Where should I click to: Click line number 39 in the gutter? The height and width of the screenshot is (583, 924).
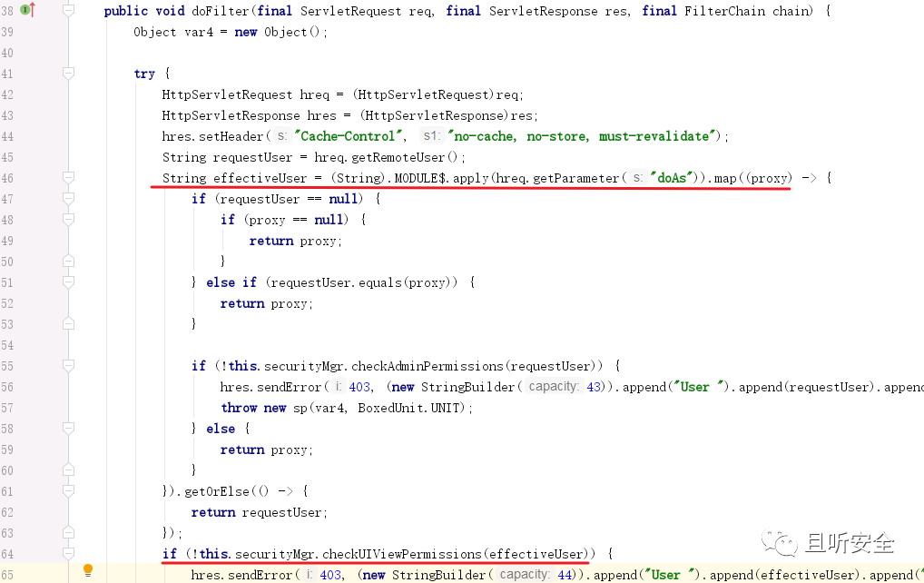pyautogui.click(x=7, y=32)
